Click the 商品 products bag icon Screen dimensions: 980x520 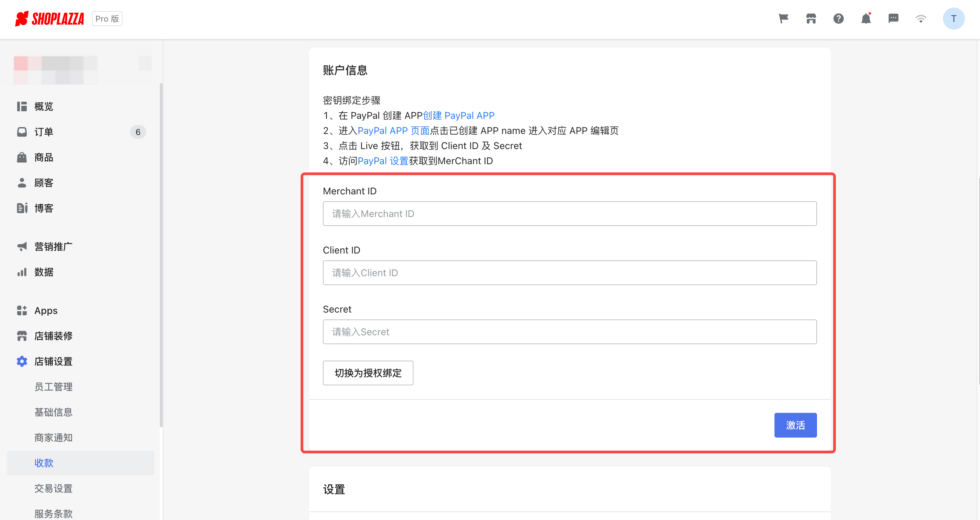[22, 158]
